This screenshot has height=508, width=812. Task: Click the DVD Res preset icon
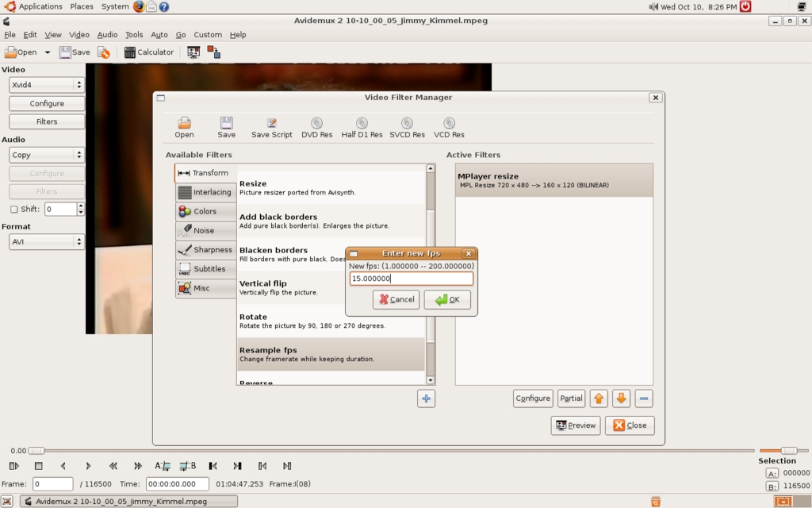(316, 123)
